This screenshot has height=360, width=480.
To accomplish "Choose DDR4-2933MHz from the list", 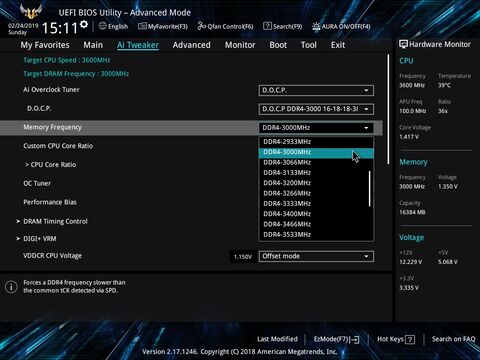I will point(316,142).
